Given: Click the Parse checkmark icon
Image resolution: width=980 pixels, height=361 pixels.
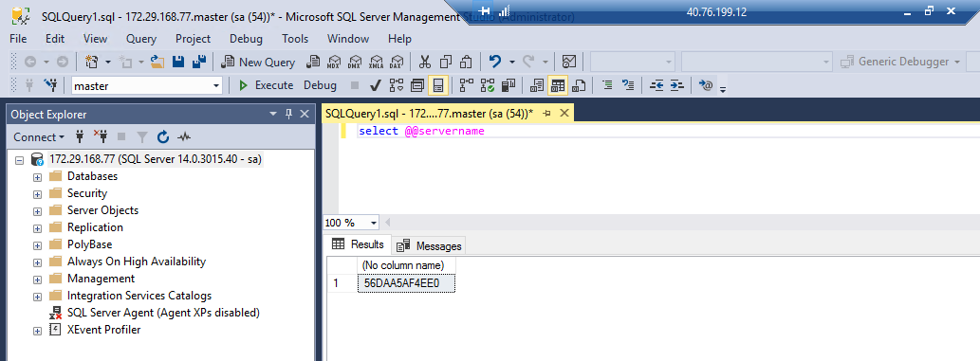Looking at the screenshot, I should pos(376,85).
